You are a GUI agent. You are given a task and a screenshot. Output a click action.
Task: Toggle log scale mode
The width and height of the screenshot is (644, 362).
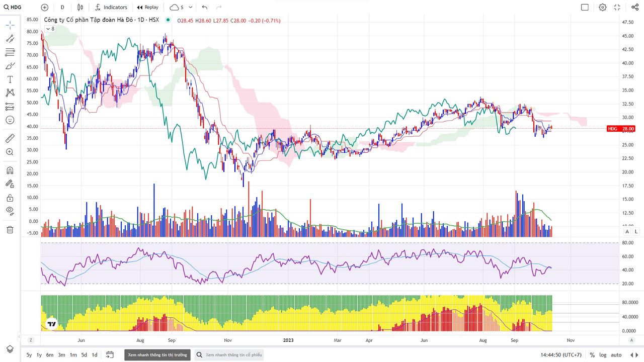tap(603, 355)
